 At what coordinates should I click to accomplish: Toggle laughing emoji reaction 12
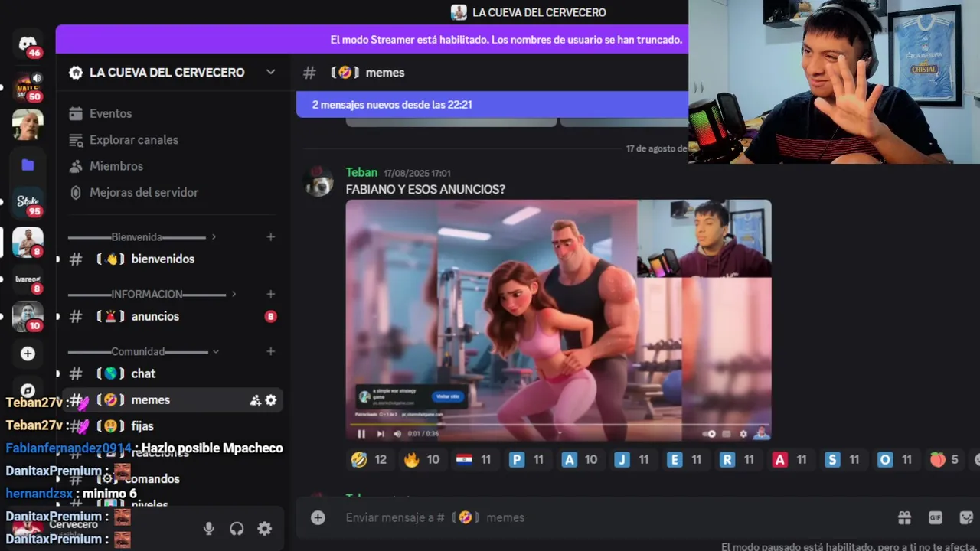368,460
